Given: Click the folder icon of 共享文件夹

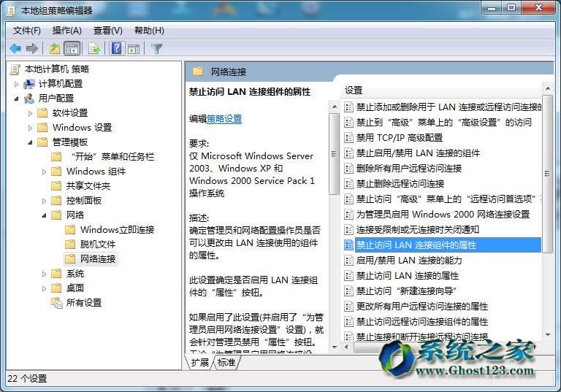Looking at the screenshot, I should (56, 185).
